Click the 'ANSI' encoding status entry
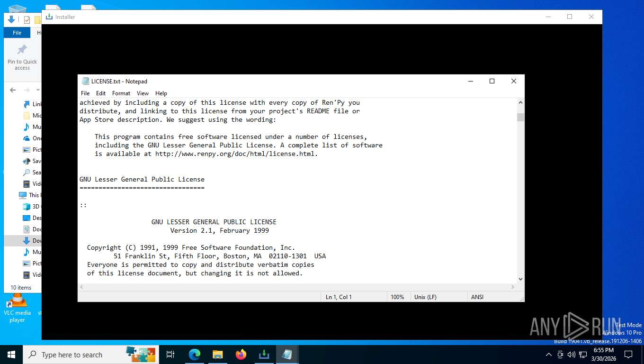Viewport: 644px width, 364px height. pyautogui.click(x=477, y=297)
